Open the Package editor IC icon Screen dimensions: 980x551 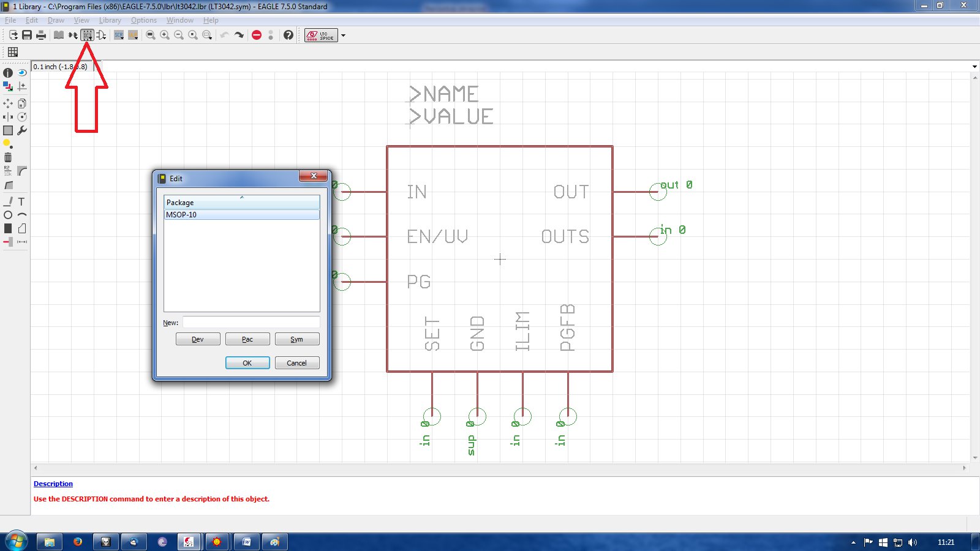(88, 35)
